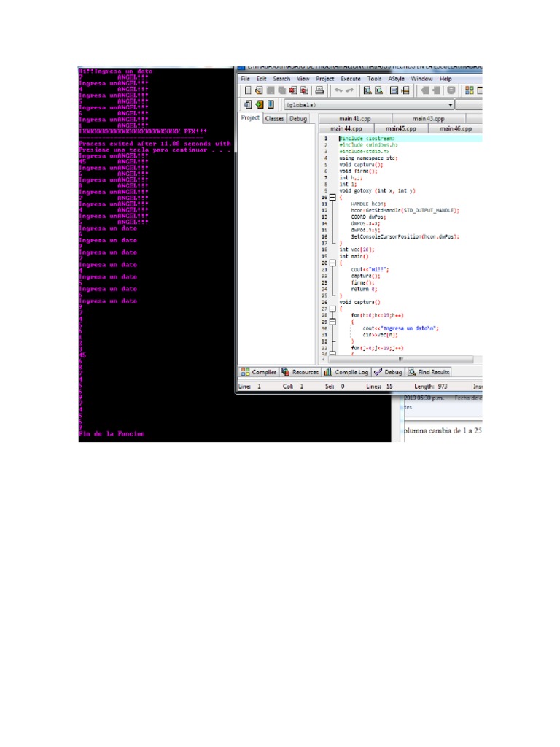Viewport: 560px width, 747px height.
Task: Open the View menu
Action: (x=303, y=79)
